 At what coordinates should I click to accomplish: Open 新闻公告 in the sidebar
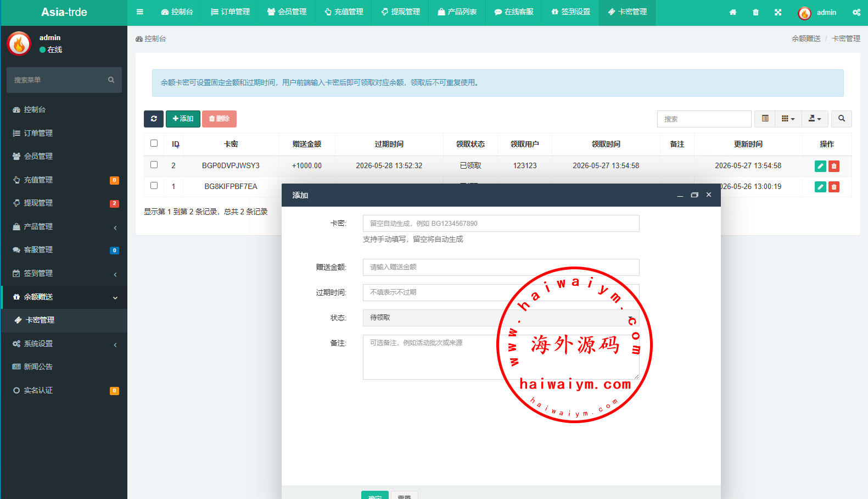click(x=64, y=367)
